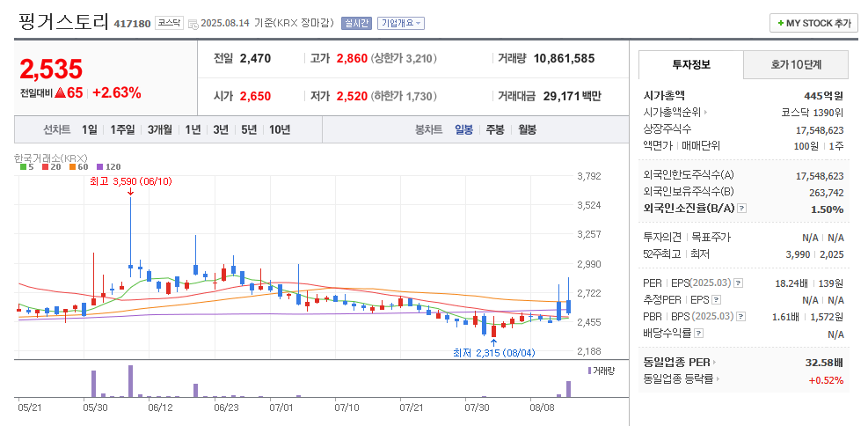
Task: Click the 코스닥 market badge
Action: click(169, 23)
